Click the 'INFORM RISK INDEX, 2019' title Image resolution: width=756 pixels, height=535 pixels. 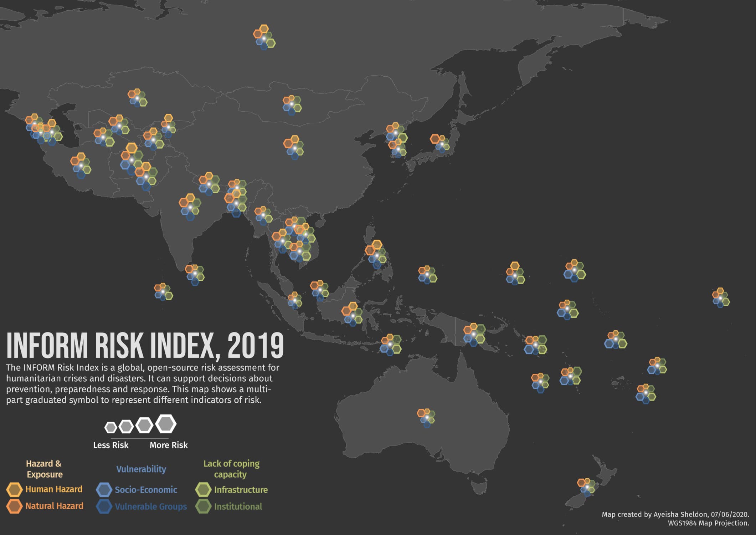[x=145, y=345]
